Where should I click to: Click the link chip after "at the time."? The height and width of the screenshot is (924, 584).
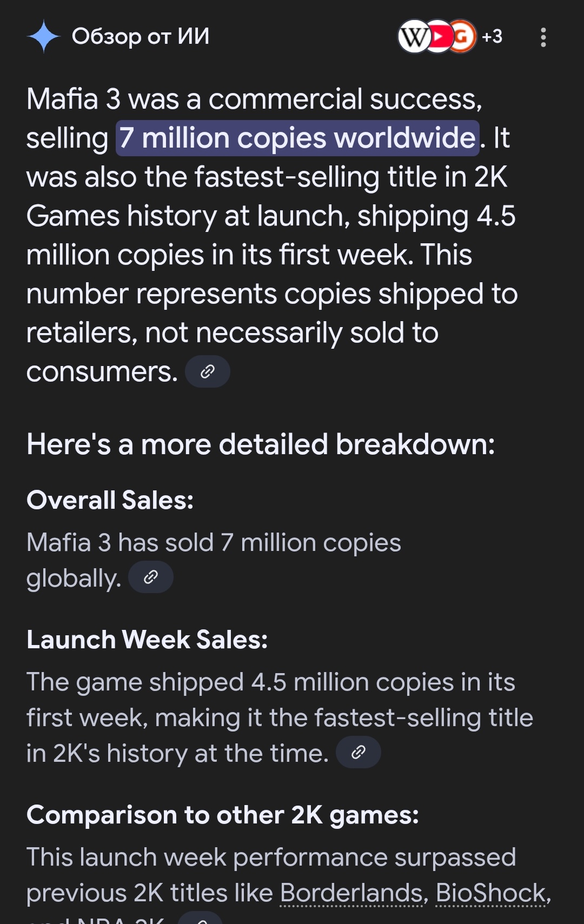[x=359, y=752]
